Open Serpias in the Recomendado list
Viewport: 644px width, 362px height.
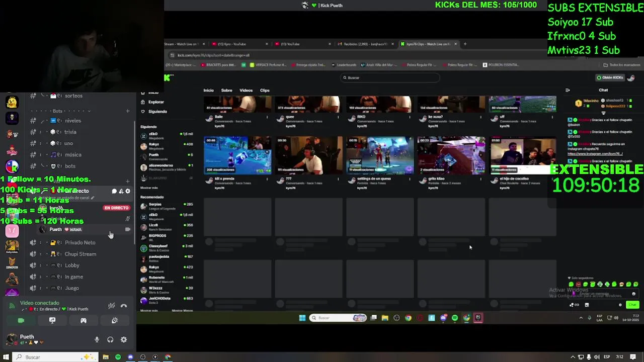click(x=167, y=206)
